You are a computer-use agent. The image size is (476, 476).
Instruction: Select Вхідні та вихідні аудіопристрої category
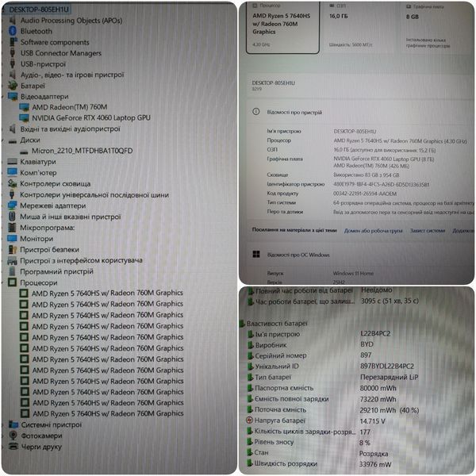[x=70, y=129]
